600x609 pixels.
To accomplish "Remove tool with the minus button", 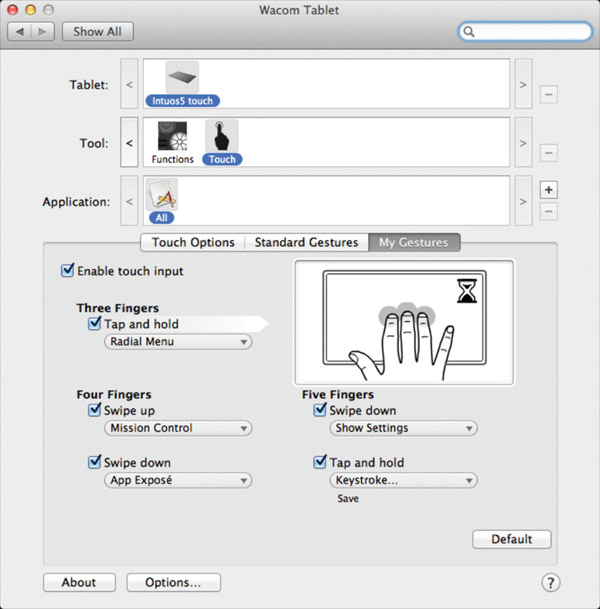I will click(548, 153).
